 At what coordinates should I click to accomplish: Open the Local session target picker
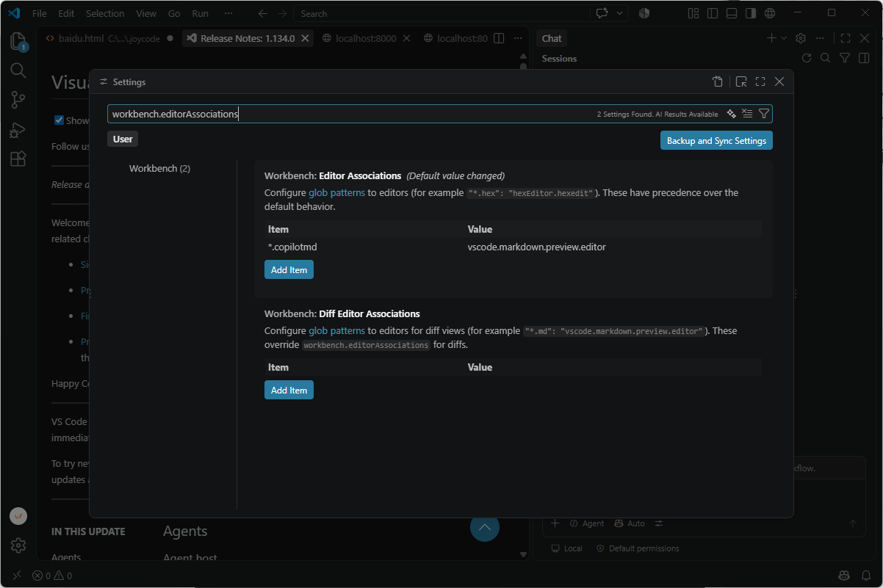(566, 548)
